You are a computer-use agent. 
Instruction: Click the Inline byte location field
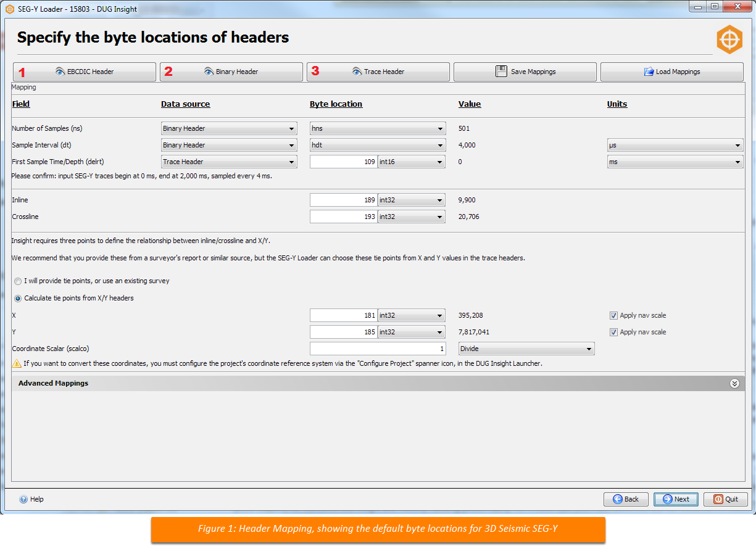344,200
